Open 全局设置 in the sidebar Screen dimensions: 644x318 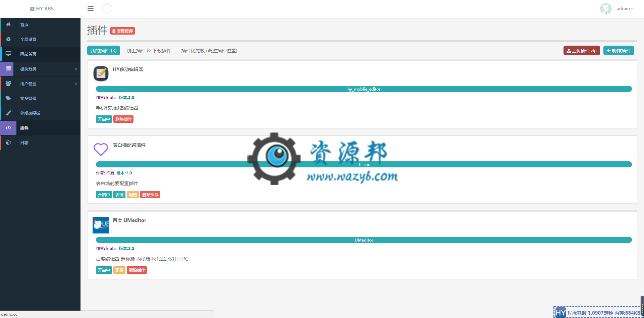[40, 39]
